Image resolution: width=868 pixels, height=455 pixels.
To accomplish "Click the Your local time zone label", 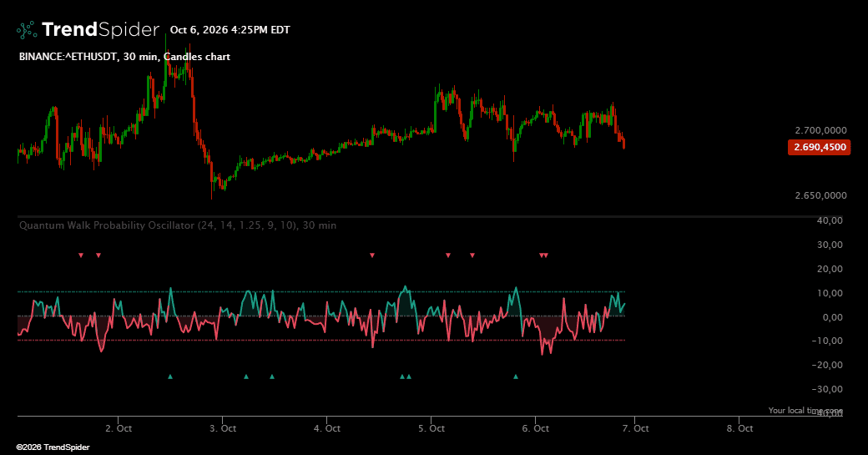I will pos(805,410).
